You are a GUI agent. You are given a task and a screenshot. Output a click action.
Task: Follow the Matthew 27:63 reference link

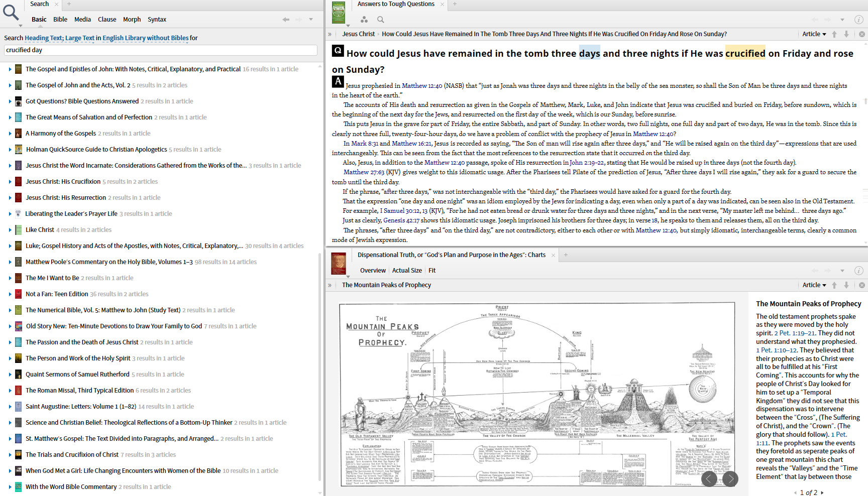tap(364, 172)
